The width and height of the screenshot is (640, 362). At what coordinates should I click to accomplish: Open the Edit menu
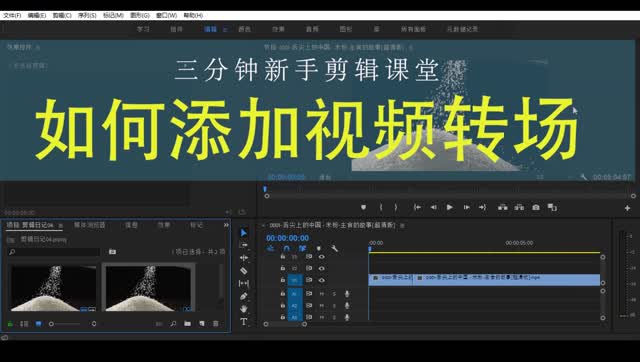[37, 15]
